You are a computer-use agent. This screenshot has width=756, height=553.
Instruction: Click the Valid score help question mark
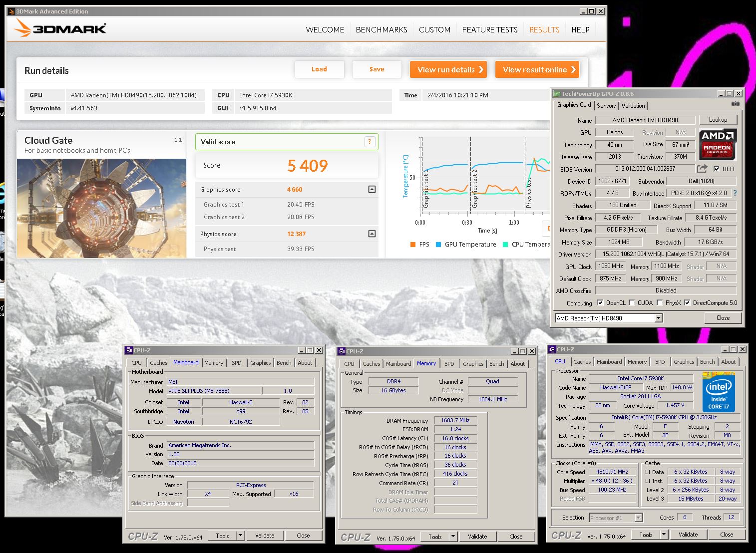click(370, 142)
